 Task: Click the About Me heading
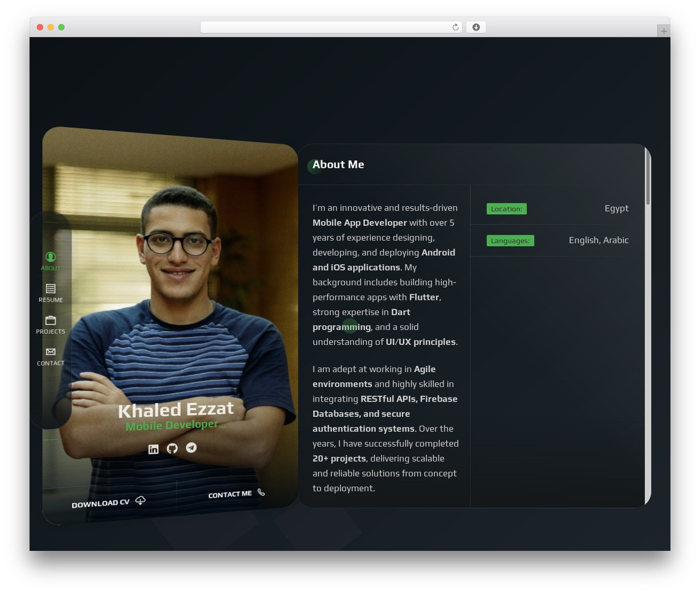coord(338,165)
